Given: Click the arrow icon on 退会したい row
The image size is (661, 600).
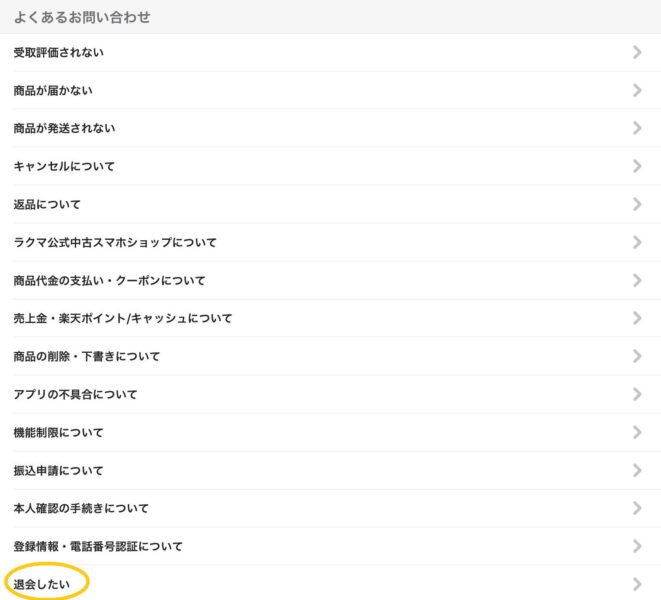Looking at the screenshot, I should [637, 584].
